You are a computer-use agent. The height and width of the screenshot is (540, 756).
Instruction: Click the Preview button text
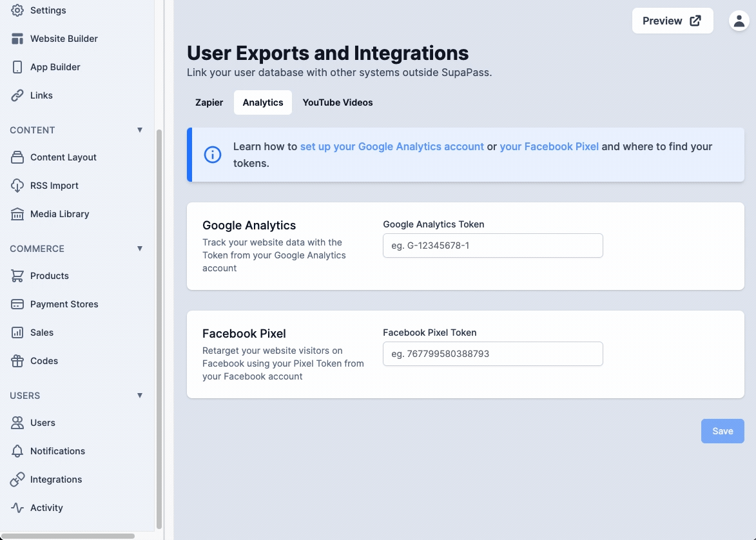point(663,21)
